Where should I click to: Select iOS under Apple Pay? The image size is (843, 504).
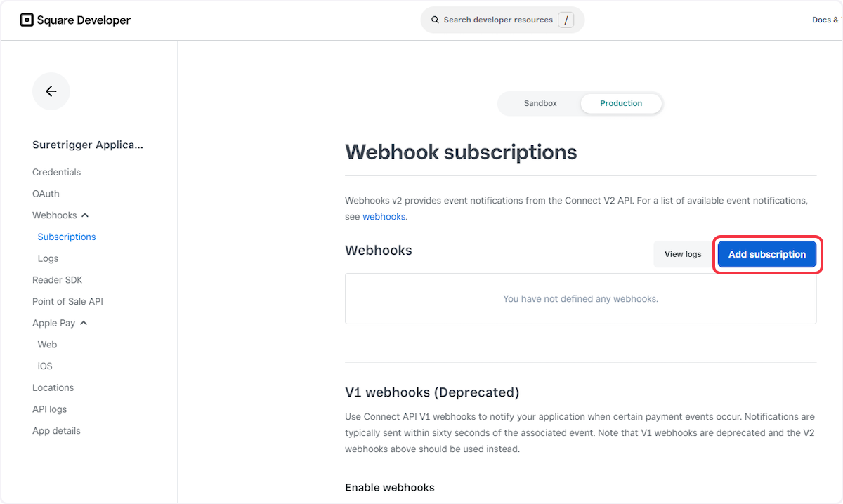[44, 366]
